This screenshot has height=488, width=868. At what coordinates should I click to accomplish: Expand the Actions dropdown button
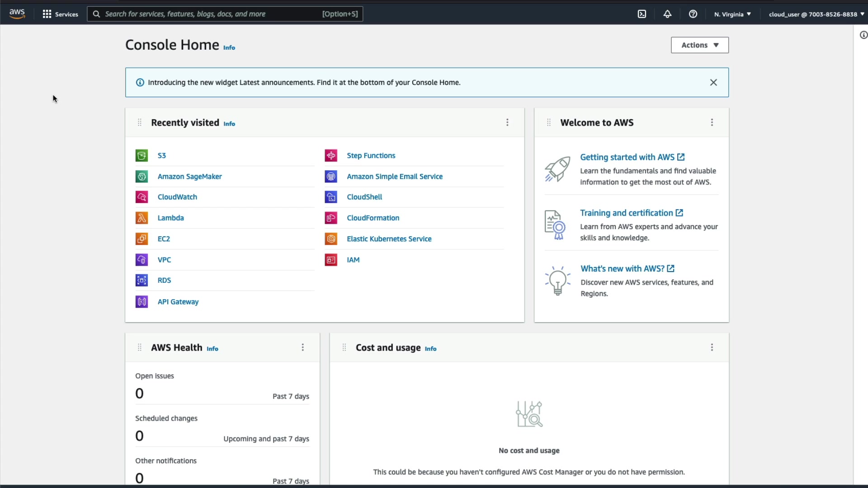(699, 45)
